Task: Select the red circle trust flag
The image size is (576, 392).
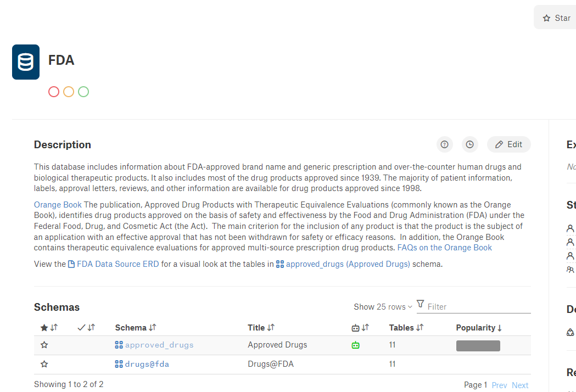Action: tap(54, 92)
